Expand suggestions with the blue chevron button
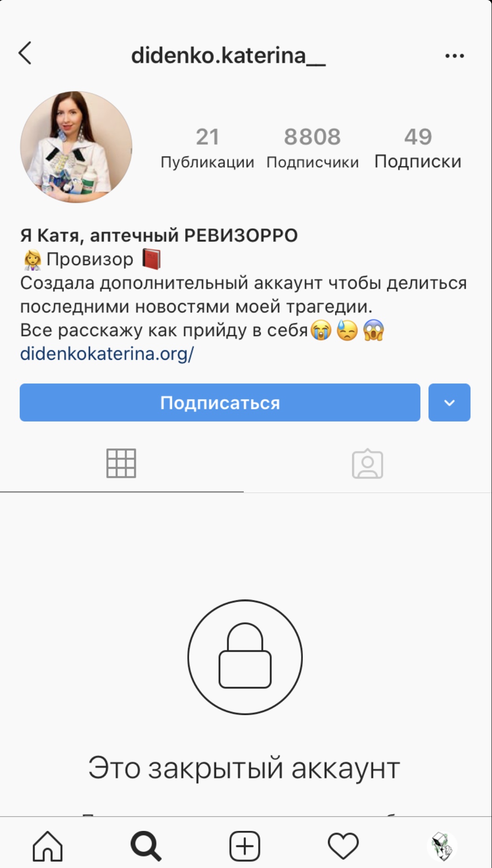492x868 pixels. [x=450, y=402]
